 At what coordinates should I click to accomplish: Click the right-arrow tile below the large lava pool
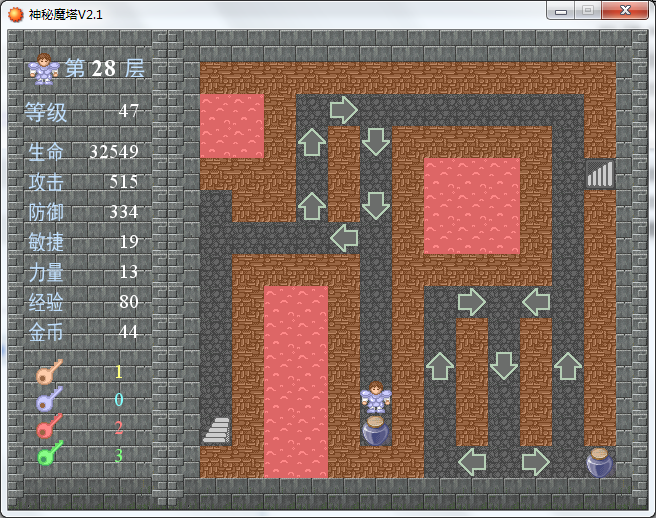(x=472, y=302)
